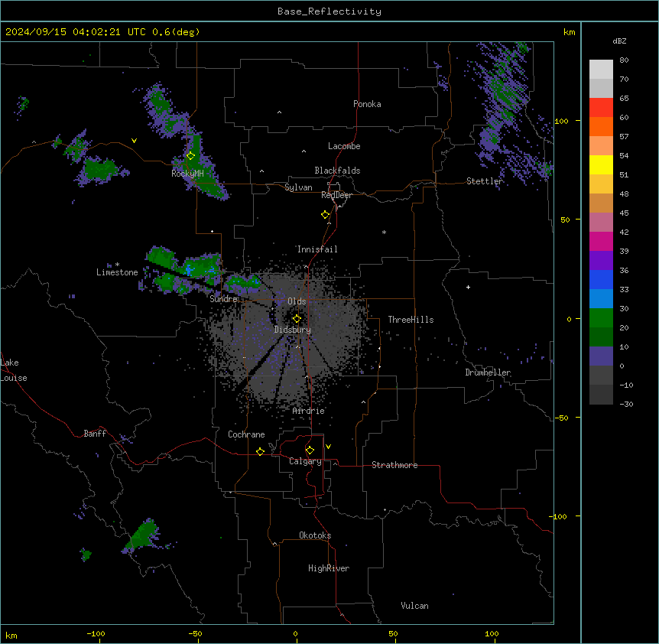
Task: Click the Drumheller town label
Action: coord(488,372)
